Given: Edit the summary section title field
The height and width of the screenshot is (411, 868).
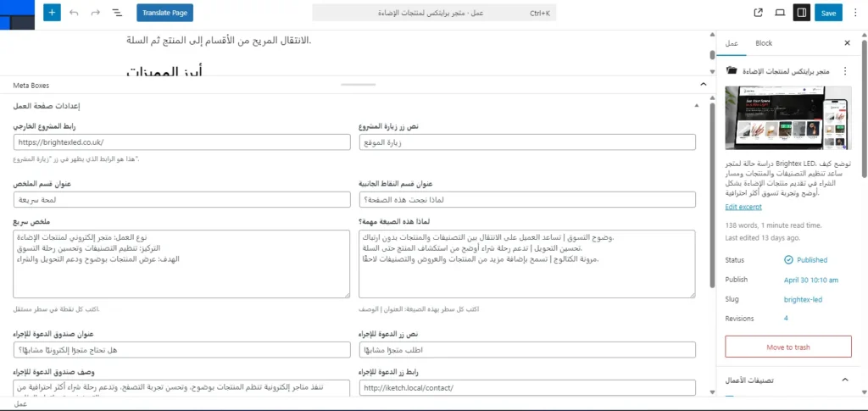Looking at the screenshot, I should click(x=181, y=199).
